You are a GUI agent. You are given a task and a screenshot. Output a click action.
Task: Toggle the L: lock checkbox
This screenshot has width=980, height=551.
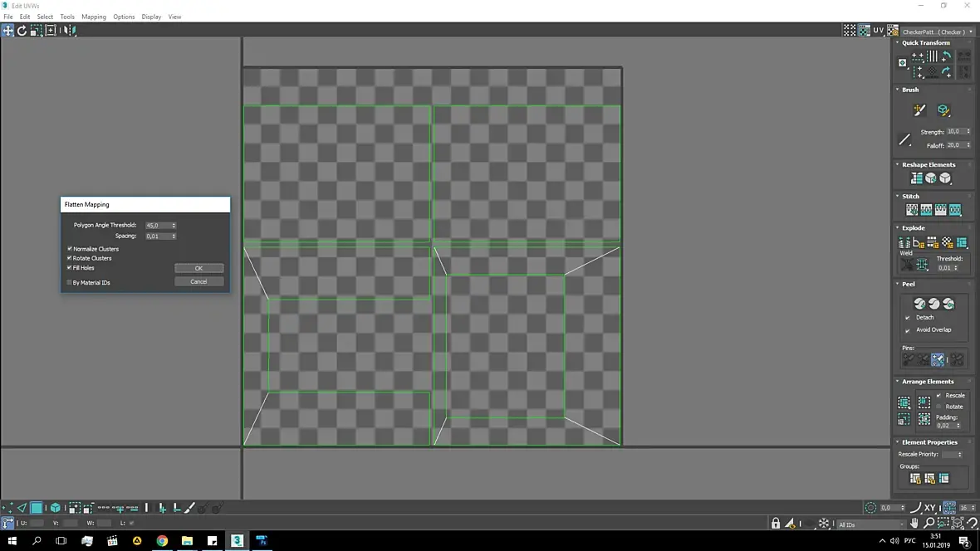point(131,523)
